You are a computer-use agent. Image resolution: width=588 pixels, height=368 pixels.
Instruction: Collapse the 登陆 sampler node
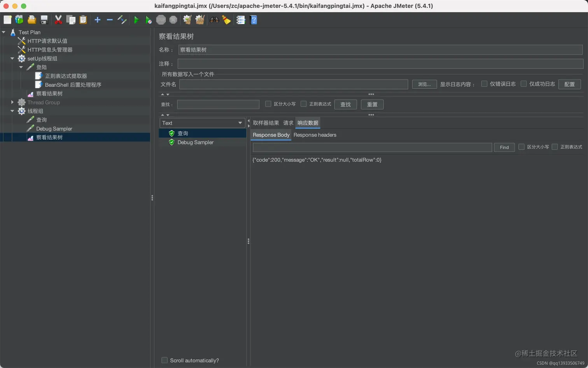[x=21, y=67]
